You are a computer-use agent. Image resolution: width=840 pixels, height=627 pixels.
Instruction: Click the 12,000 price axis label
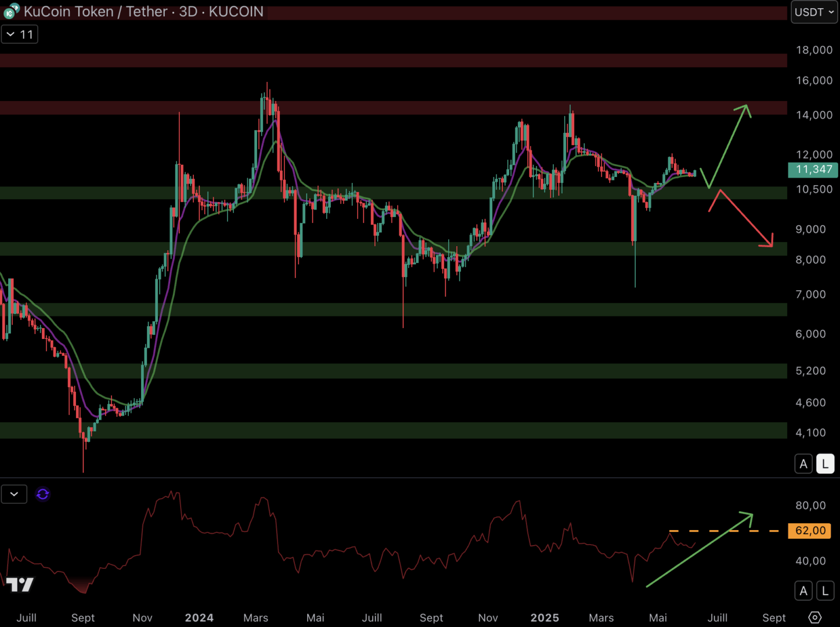pos(814,154)
